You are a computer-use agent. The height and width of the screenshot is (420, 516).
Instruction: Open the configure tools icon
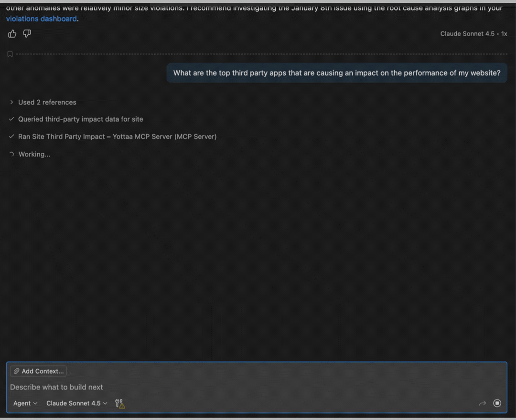(x=120, y=403)
